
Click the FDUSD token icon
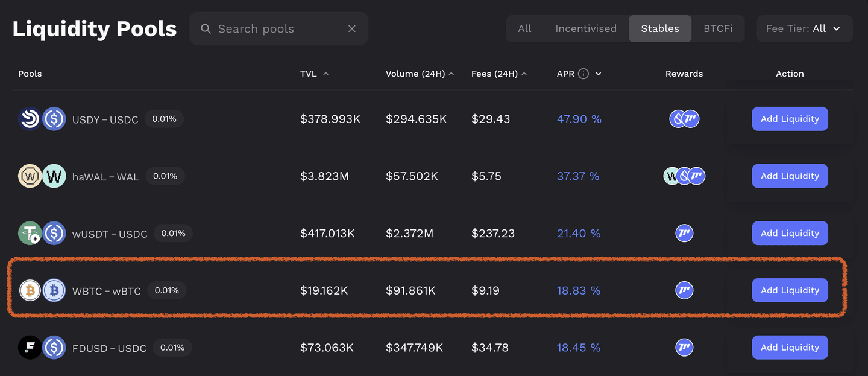30,348
